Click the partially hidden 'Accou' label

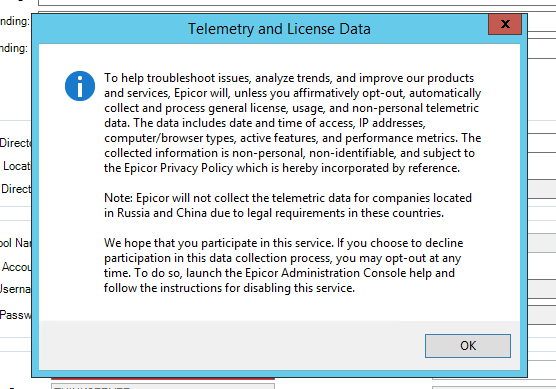tap(17, 267)
